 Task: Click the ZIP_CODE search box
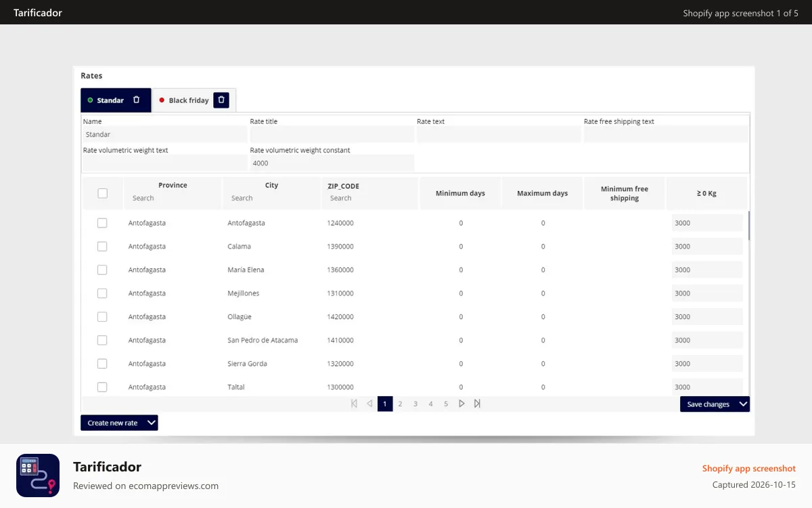point(371,198)
